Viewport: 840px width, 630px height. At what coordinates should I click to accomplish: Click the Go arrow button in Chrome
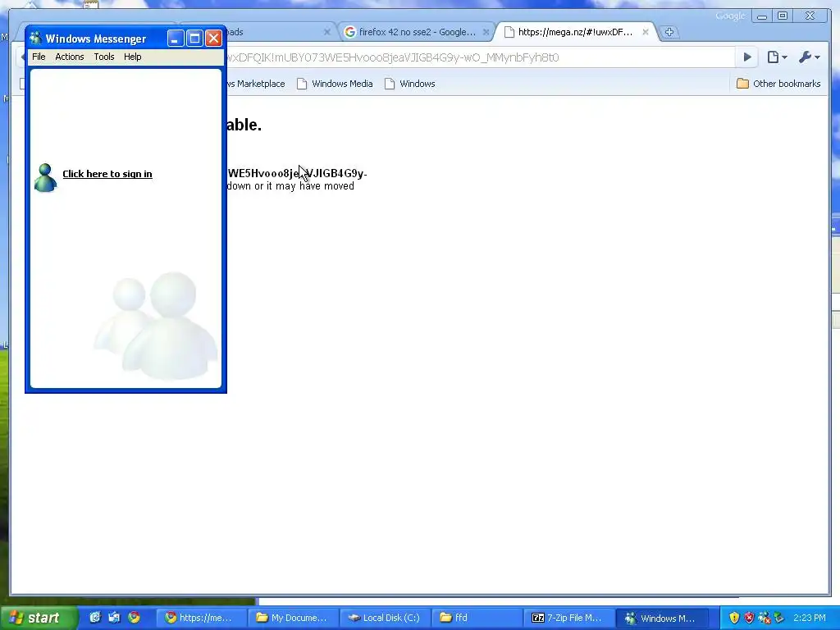(747, 57)
